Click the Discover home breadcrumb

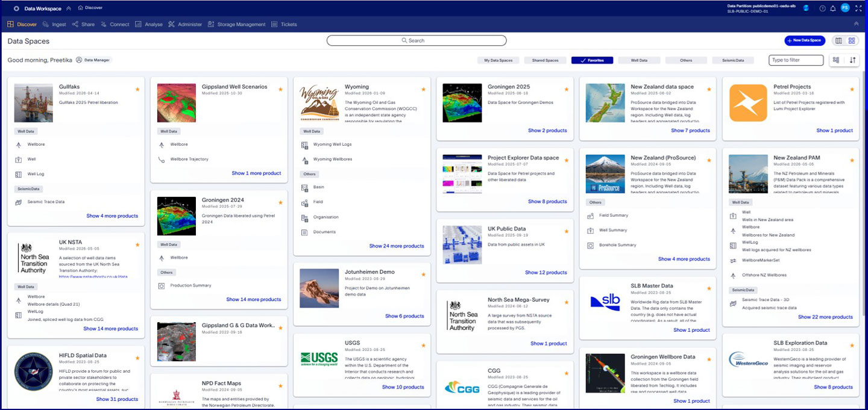click(x=90, y=8)
